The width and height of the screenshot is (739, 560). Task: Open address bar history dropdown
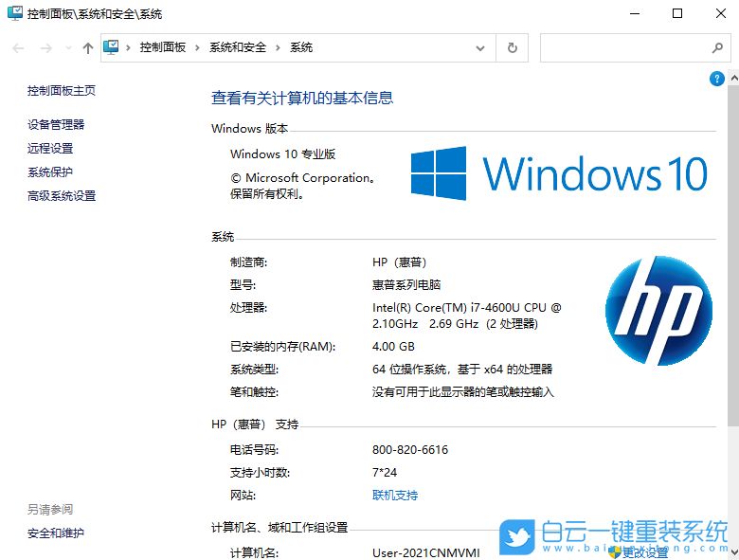(x=479, y=48)
